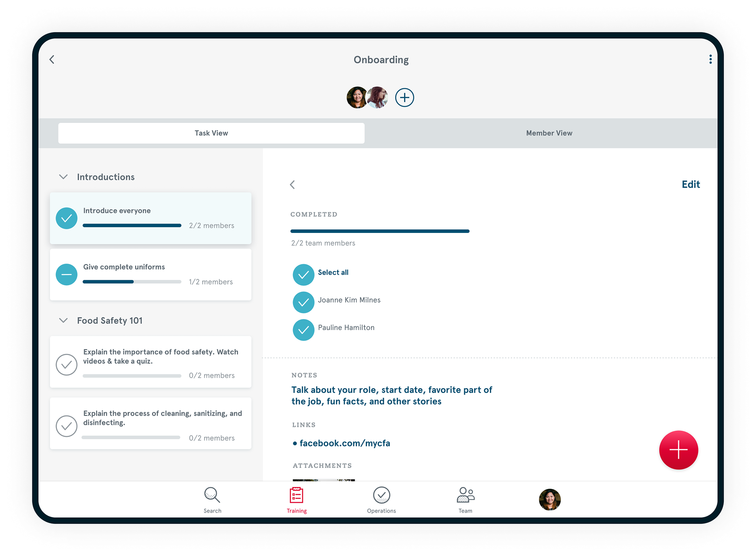Close the detail panel with its back chevron
The height and width of the screenshot is (556, 756).
coord(293,184)
